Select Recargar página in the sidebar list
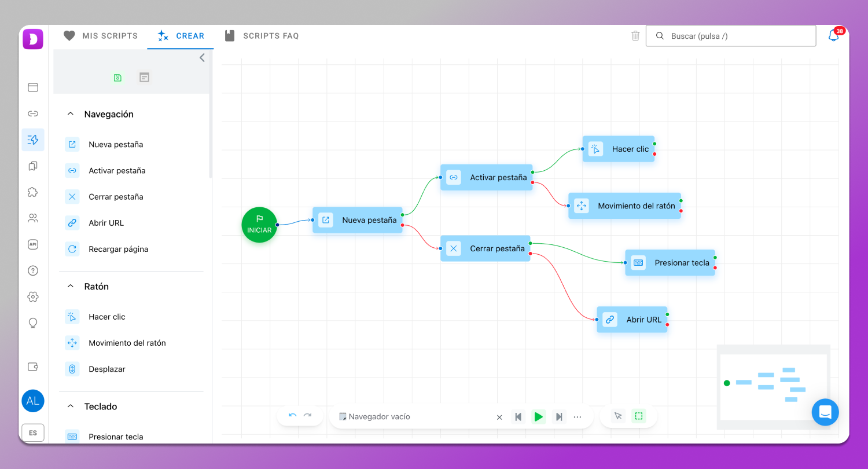Image resolution: width=868 pixels, height=469 pixels. pos(118,249)
